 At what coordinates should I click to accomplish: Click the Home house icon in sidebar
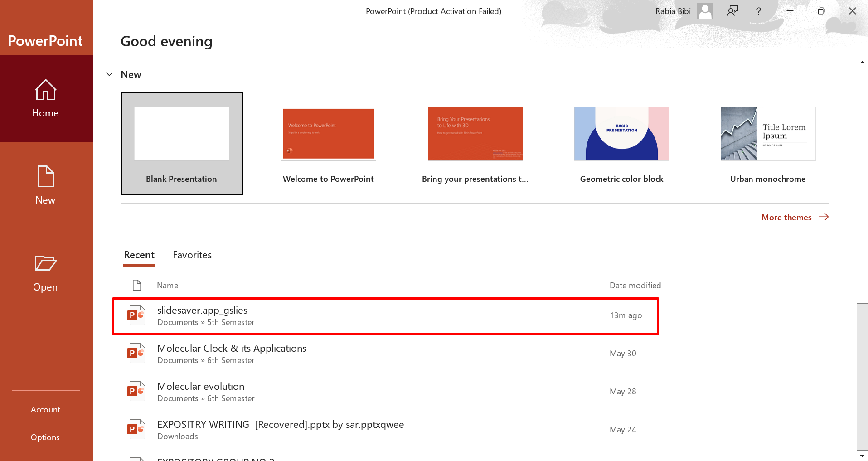click(45, 90)
